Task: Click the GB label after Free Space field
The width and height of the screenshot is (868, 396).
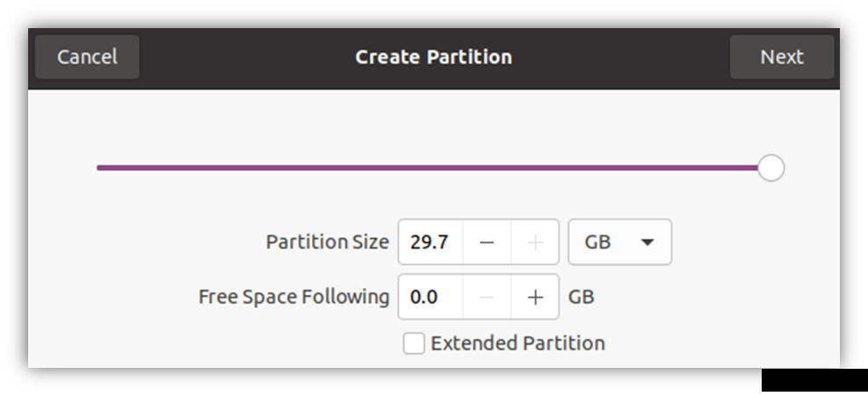Action: 582,297
